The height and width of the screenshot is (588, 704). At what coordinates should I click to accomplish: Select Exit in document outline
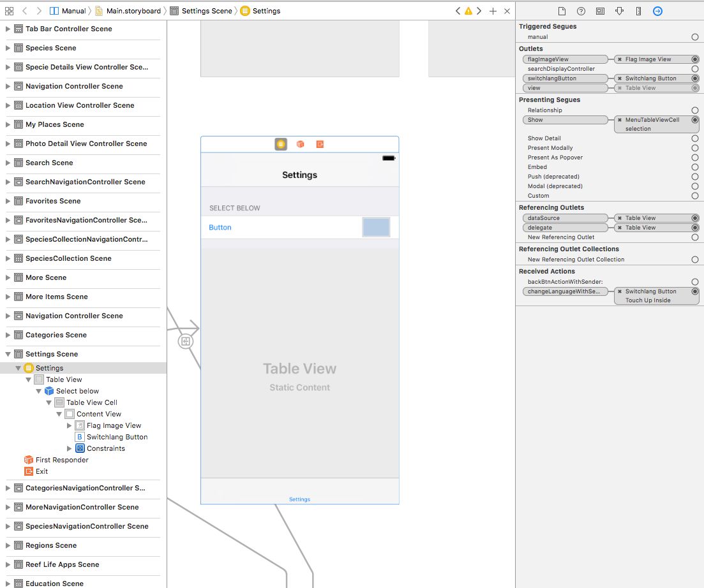[x=41, y=471]
